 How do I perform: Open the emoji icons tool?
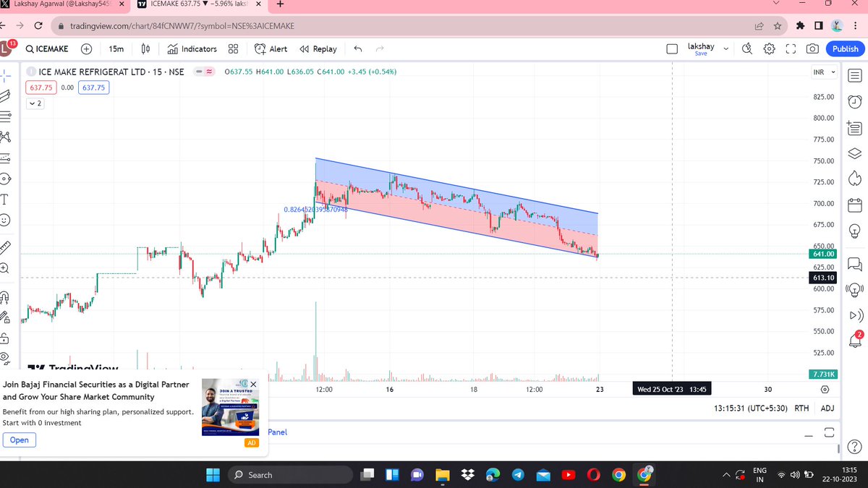point(6,219)
